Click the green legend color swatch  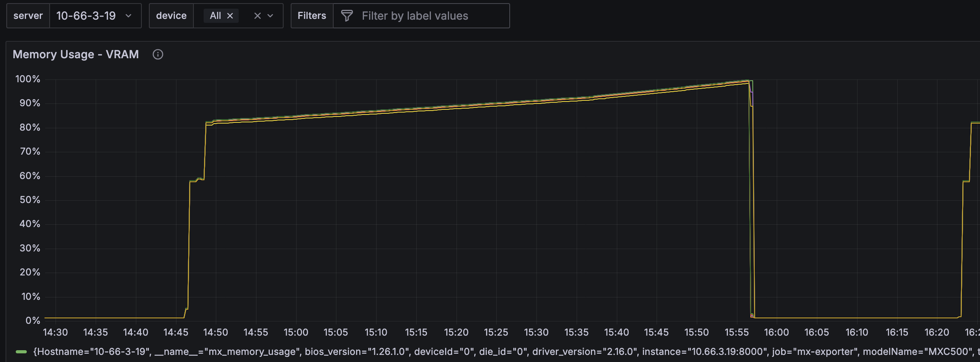coord(21,352)
